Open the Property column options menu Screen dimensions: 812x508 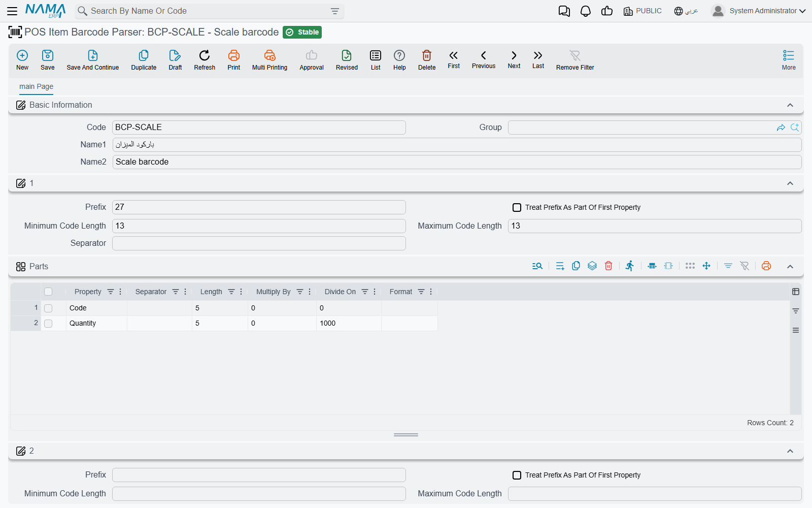click(x=120, y=292)
